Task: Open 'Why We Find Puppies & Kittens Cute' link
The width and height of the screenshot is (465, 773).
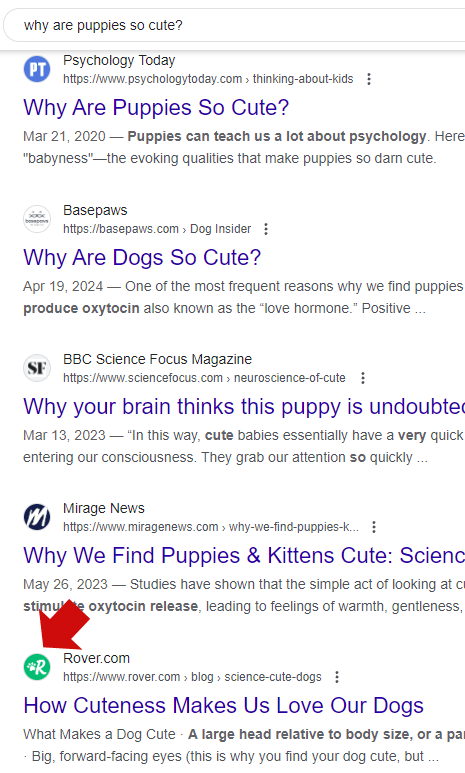Action: click(x=244, y=556)
